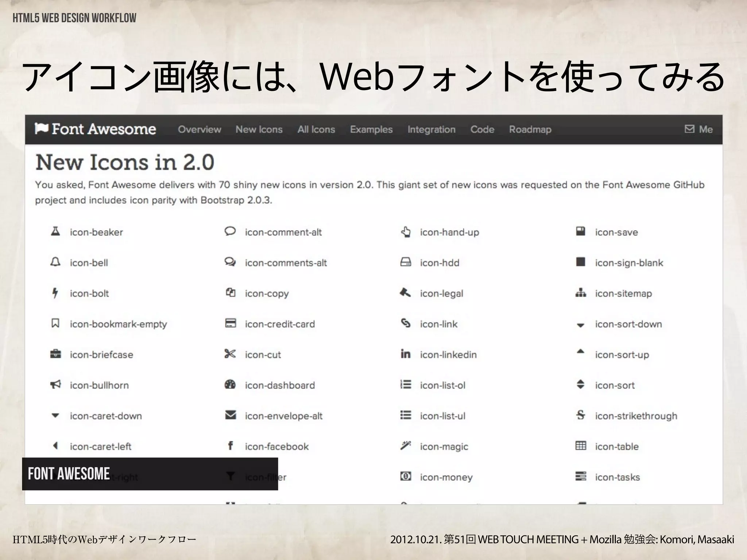
Task: Click the table grid icon
Action: click(x=581, y=446)
